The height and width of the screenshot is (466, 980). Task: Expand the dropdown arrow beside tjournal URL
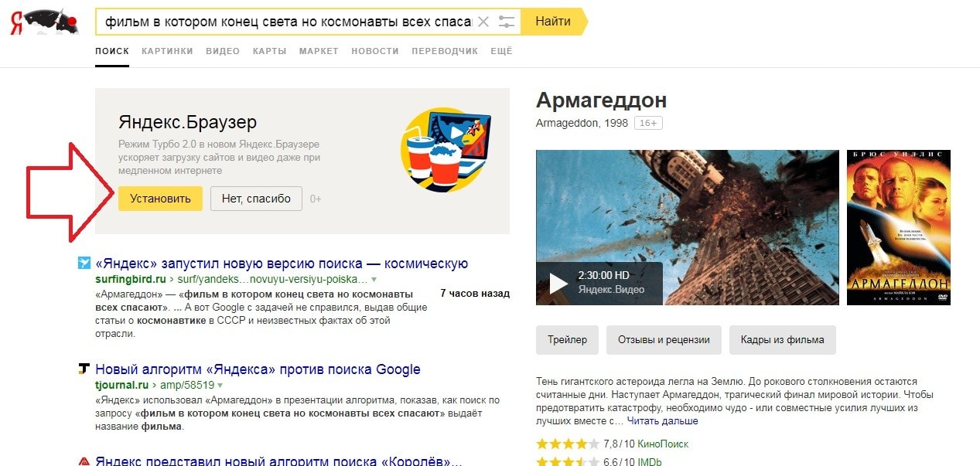point(220,385)
